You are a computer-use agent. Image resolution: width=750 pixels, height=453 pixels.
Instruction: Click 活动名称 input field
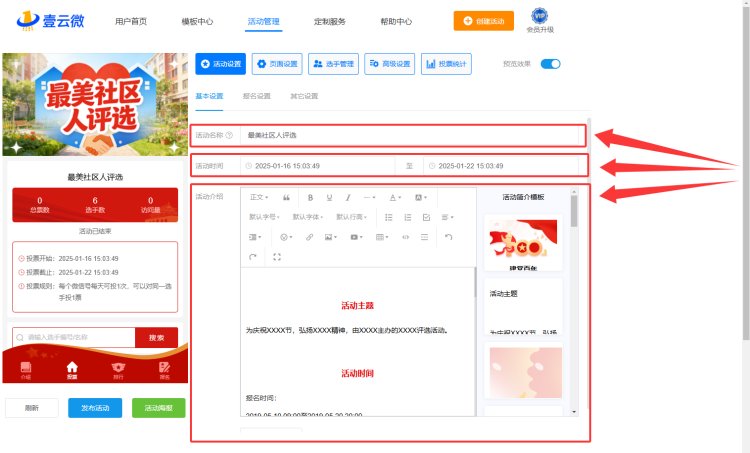point(409,135)
